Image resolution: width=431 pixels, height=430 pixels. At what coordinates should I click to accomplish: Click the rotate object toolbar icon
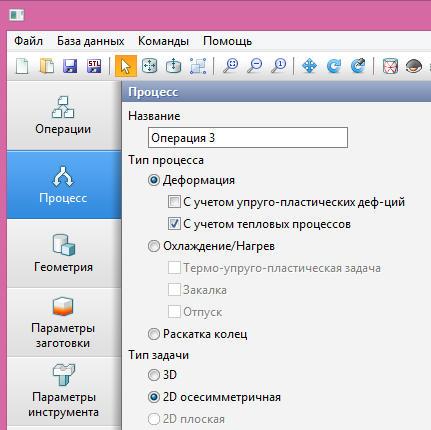click(x=173, y=66)
